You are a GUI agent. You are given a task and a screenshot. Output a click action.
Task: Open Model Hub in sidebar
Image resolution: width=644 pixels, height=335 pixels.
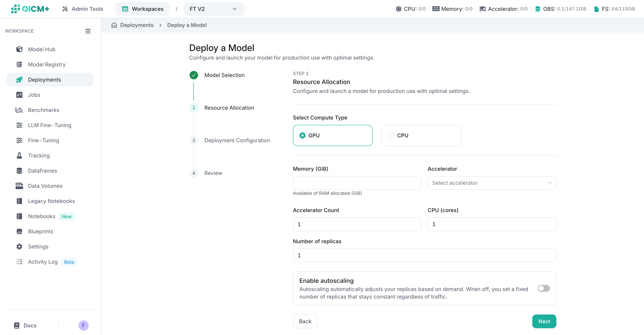point(50,49)
